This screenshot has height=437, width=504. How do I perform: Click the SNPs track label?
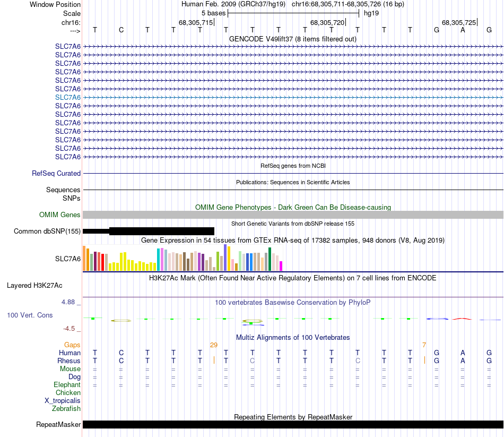tap(72, 198)
